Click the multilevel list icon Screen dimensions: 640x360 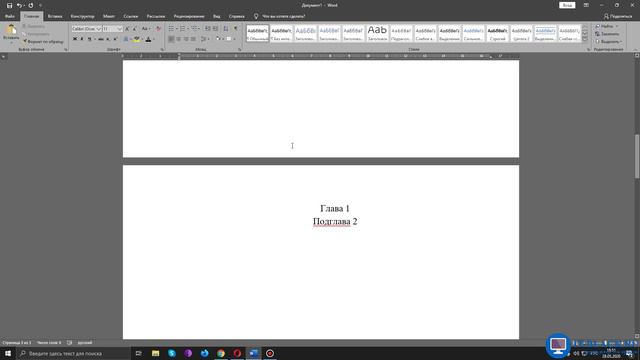(194, 29)
